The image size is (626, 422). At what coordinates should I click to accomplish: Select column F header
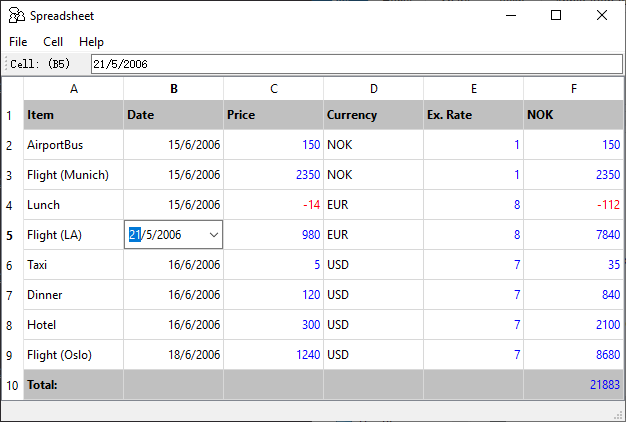coord(573,88)
